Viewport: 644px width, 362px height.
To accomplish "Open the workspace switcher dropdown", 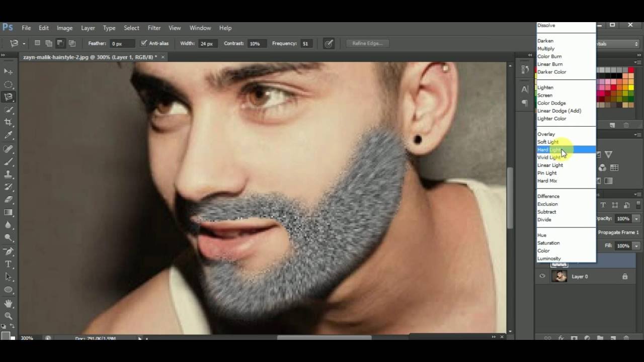I will pos(618,44).
